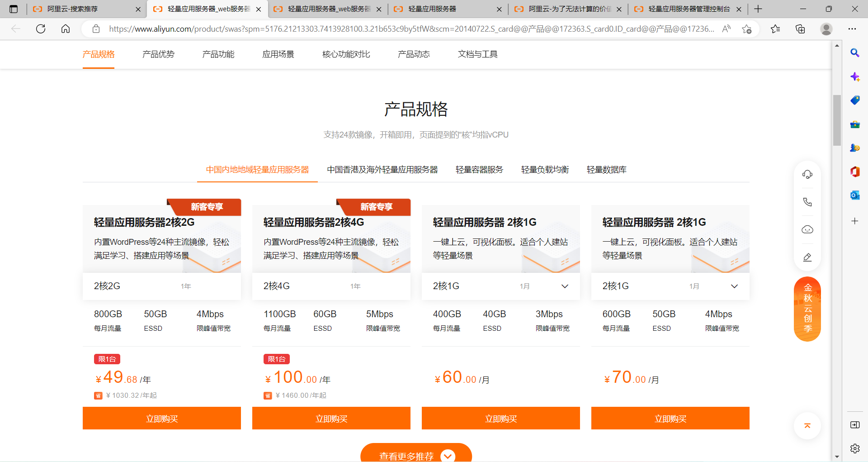Select 轻量容器服务 tab
868x462 pixels.
pyautogui.click(x=479, y=170)
